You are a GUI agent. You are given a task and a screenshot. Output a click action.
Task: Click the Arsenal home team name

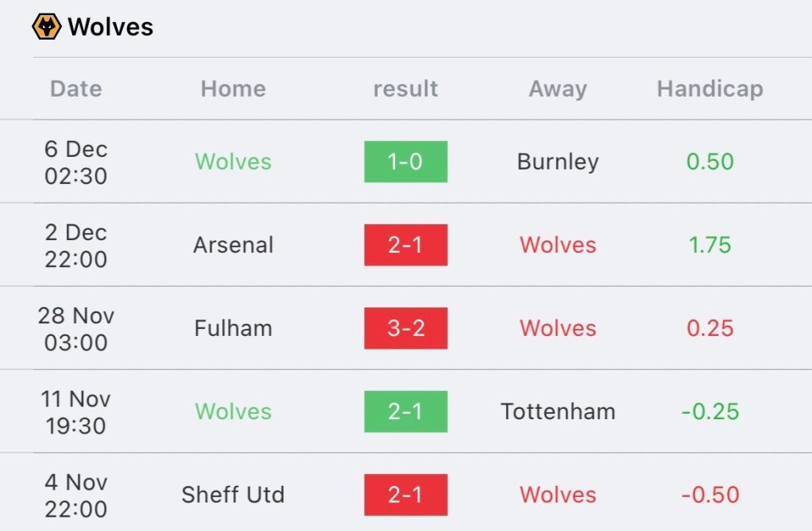(234, 245)
